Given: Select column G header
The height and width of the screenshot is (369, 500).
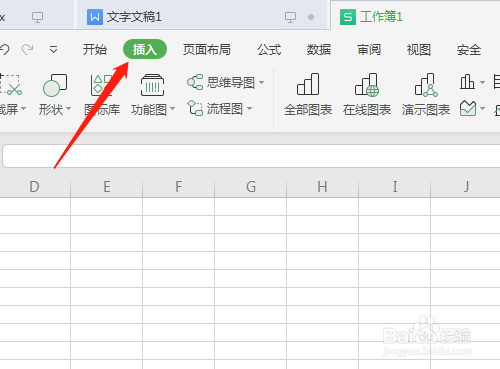Looking at the screenshot, I should (251, 187).
